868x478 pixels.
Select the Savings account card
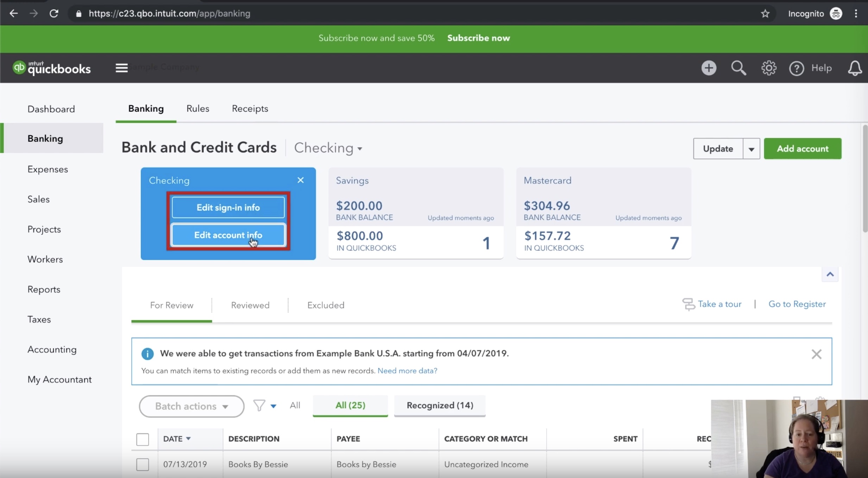pos(416,213)
